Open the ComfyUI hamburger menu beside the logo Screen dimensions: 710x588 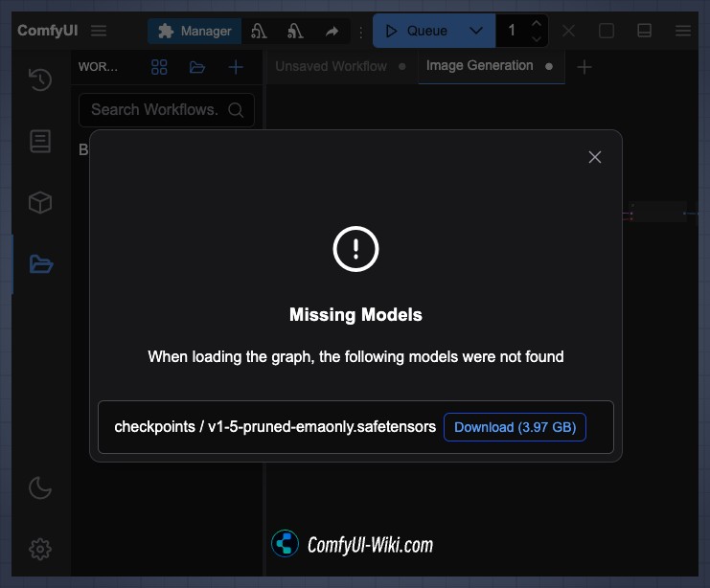pyautogui.click(x=99, y=31)
